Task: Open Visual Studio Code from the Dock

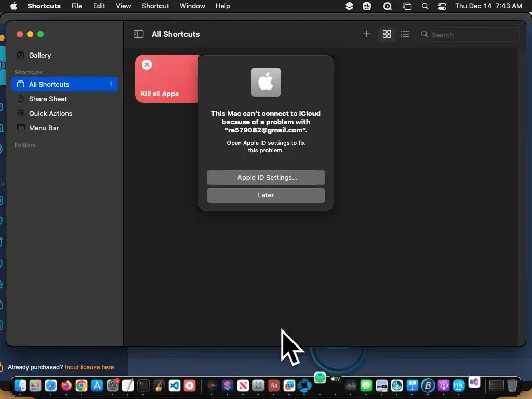Action: pyautogui.click(x=174, y=385)
